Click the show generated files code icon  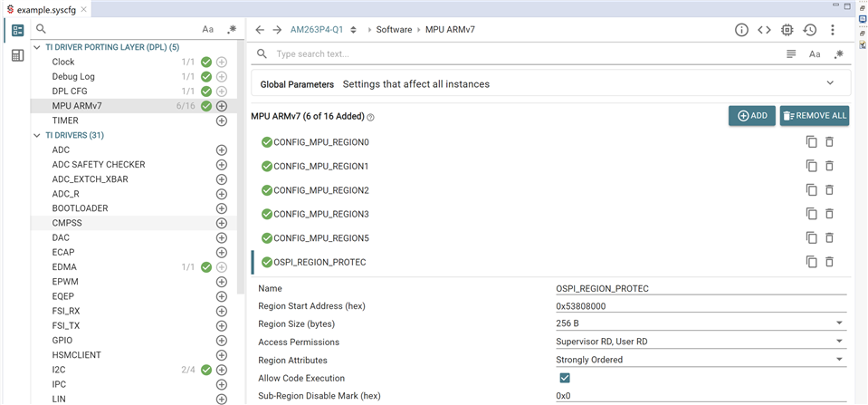point(765,30)
